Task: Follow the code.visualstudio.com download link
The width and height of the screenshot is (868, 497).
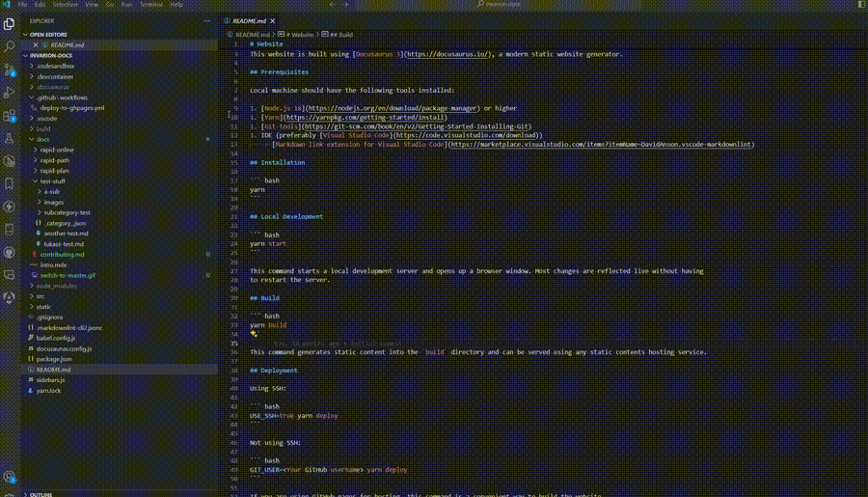Action: (x=466, y=135)
